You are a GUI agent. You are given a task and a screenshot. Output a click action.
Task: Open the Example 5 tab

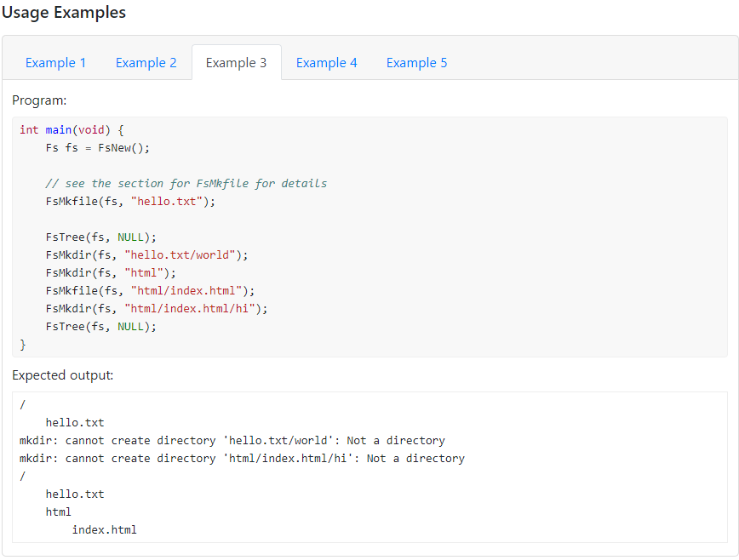pyautogui.click(x=416, y=62)
